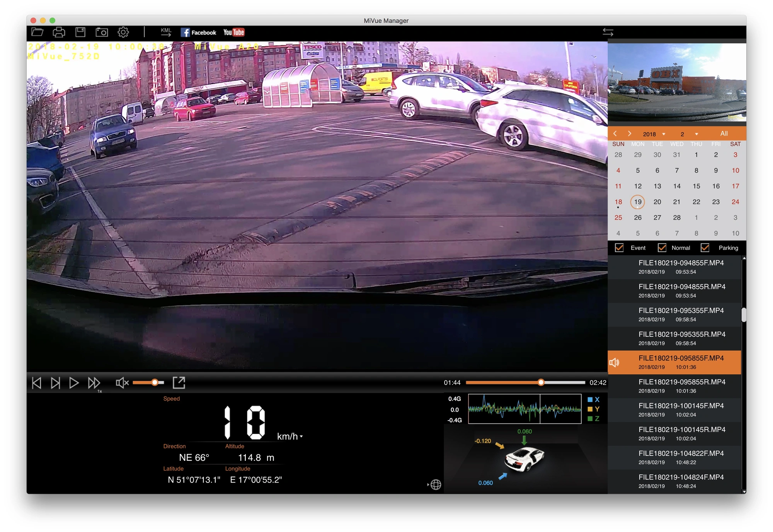
Task: Expand the year 2018 dropdown
Action: tap(654, 134)
